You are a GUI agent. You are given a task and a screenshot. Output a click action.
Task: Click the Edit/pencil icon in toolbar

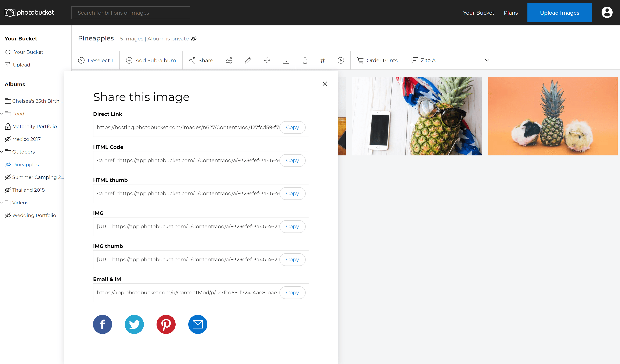(x=248, y=60)
